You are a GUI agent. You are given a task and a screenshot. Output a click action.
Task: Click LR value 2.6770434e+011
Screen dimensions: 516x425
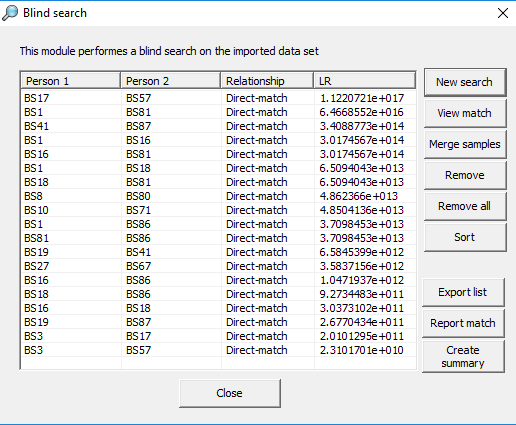coord(362,322)
